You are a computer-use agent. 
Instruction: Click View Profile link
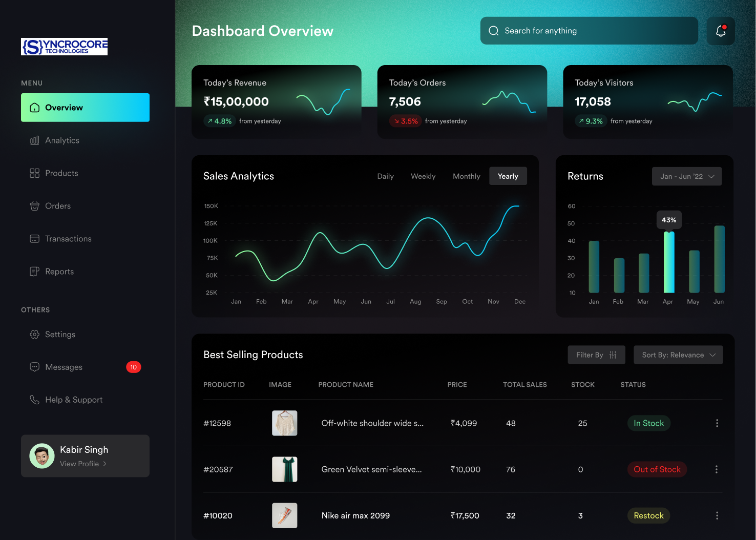click(83, 464)
